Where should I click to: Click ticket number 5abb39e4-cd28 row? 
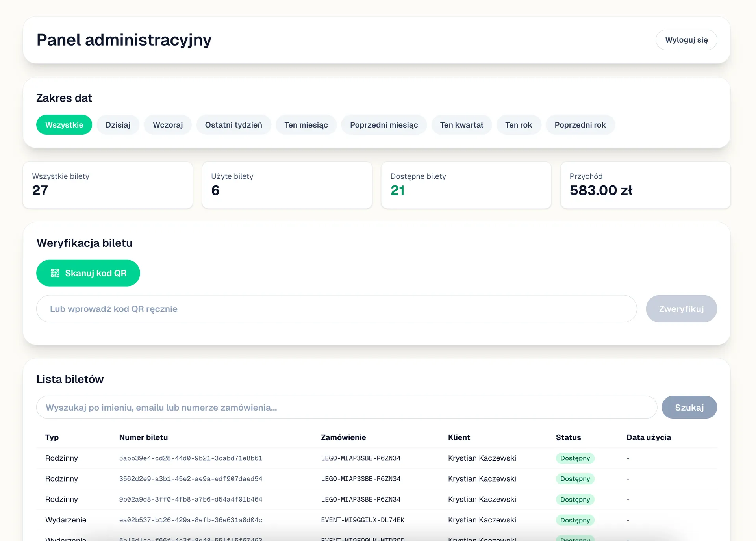pyautogui.click(x=191, y=458)
